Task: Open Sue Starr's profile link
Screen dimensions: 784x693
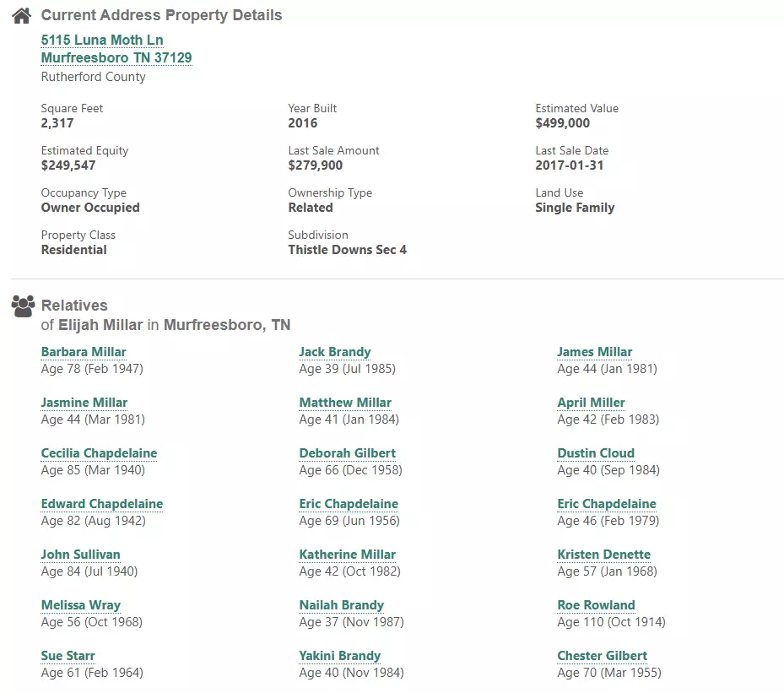Action: coord(68,656)
